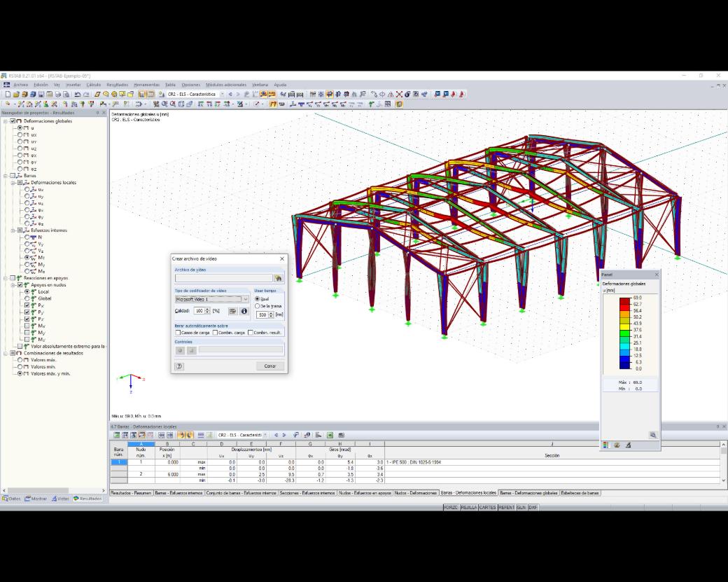
Task: Collapse the Esfuerzos internos tree node
Action: (x=13, y=230)
